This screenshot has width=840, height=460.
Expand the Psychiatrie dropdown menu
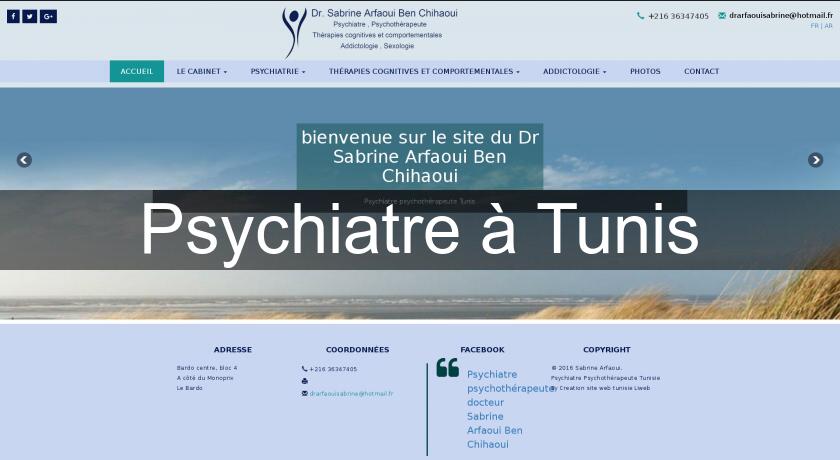[x=278, y=71]
